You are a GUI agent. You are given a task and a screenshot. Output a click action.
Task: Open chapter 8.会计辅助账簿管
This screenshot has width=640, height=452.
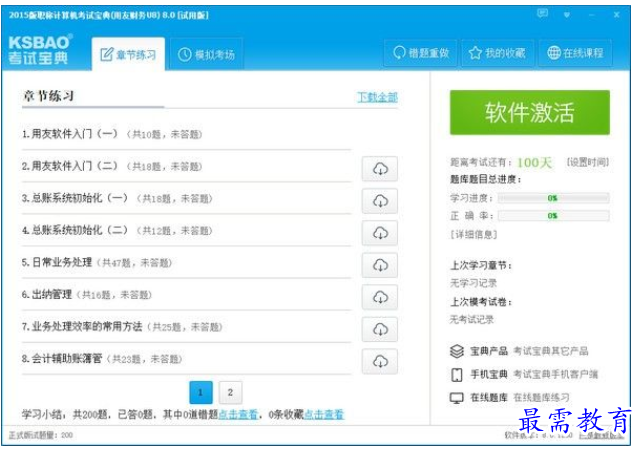102,359
